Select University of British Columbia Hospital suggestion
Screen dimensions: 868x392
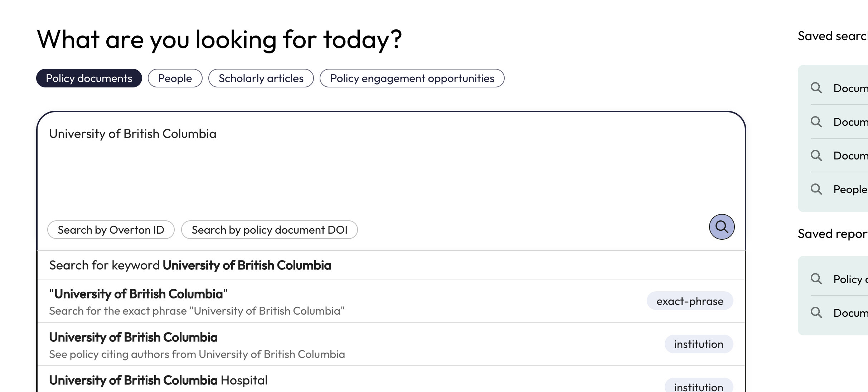click(x=158, y=381)
